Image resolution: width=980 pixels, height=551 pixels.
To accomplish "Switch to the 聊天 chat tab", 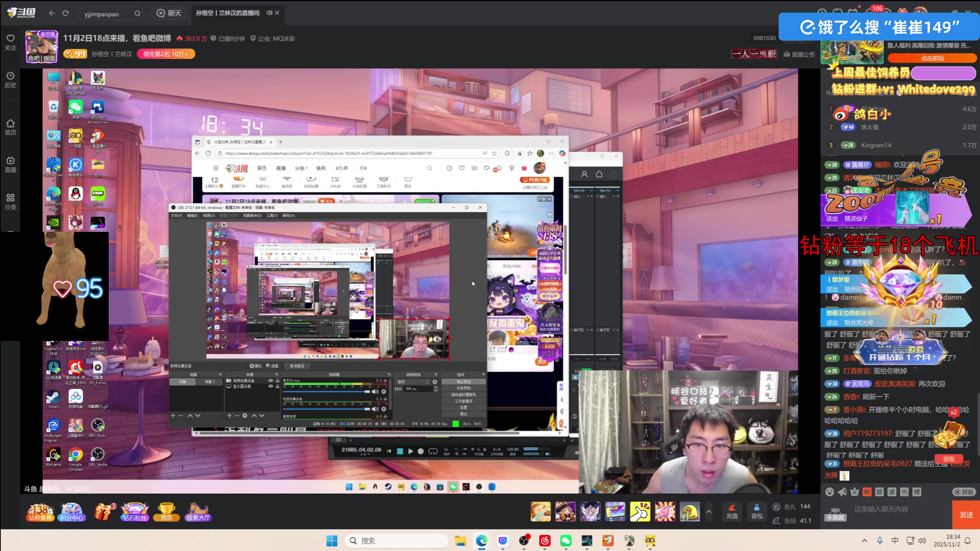I will click(169, 13).
